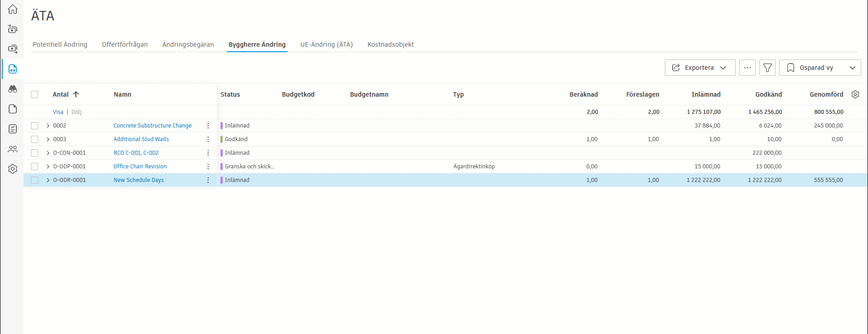Open row menu for New Schedule Days
Screen dimensions: 868x334
coord(208,180)
